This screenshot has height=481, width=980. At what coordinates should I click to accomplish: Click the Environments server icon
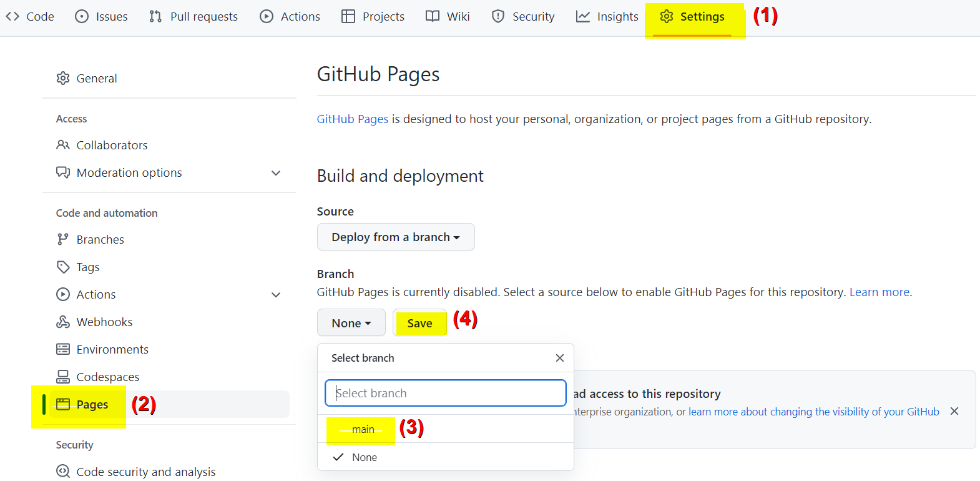63,349
